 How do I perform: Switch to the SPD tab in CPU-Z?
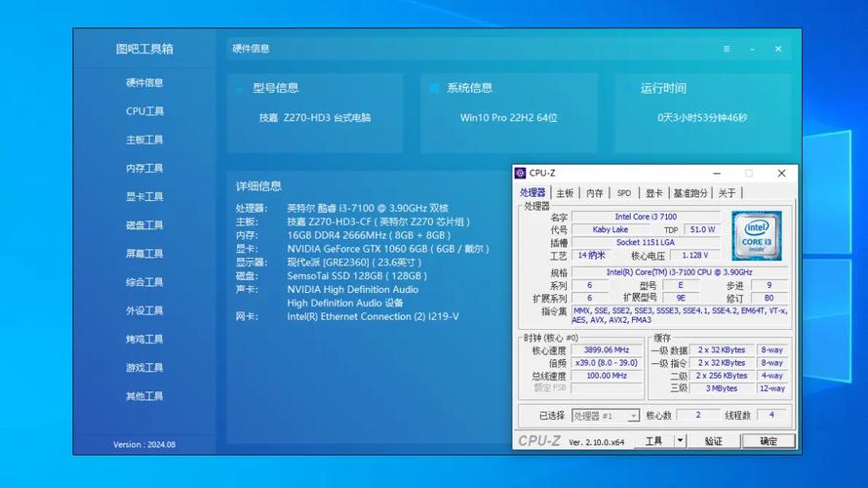click(624, 193)
